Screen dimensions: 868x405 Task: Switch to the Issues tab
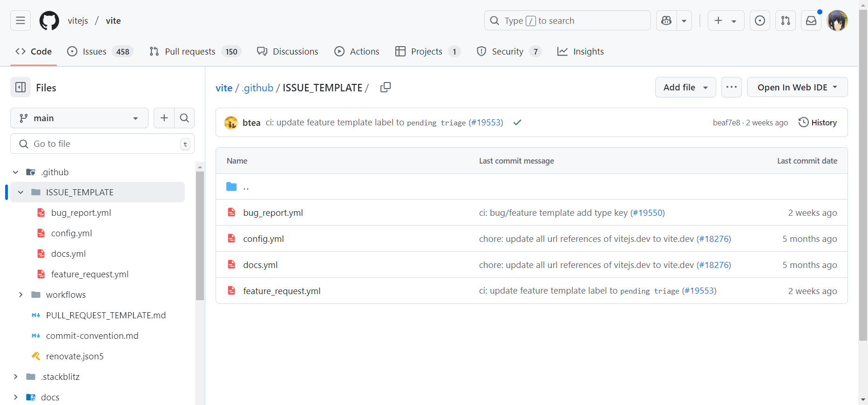pos(100,51)
